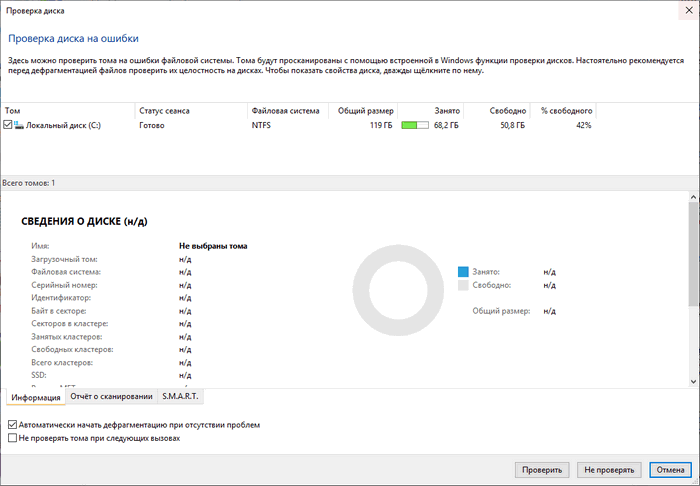The width and height of the screenshot is (700, 486).
Task: Click the green usage bar for drive C:
Action: 414,126
